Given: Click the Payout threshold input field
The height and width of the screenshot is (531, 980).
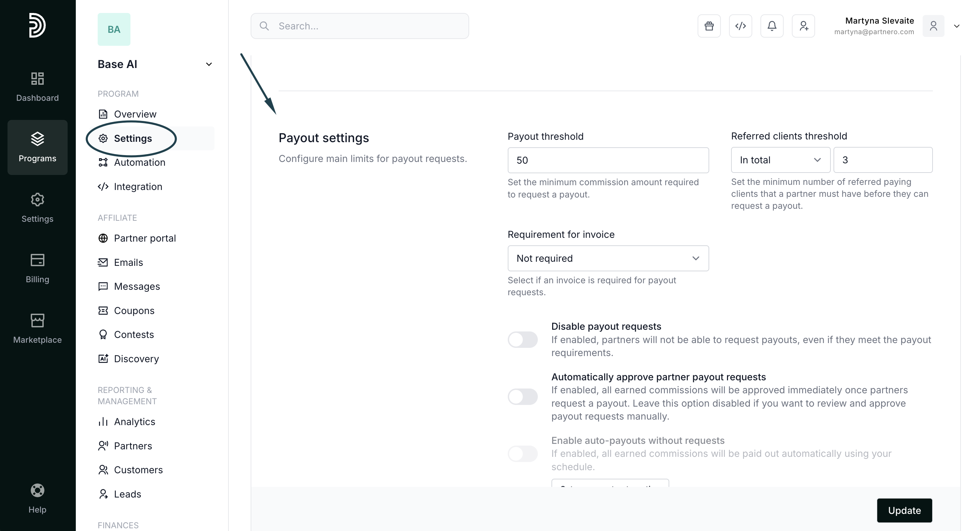Looking at the screenshot, I should coord(608,160).
